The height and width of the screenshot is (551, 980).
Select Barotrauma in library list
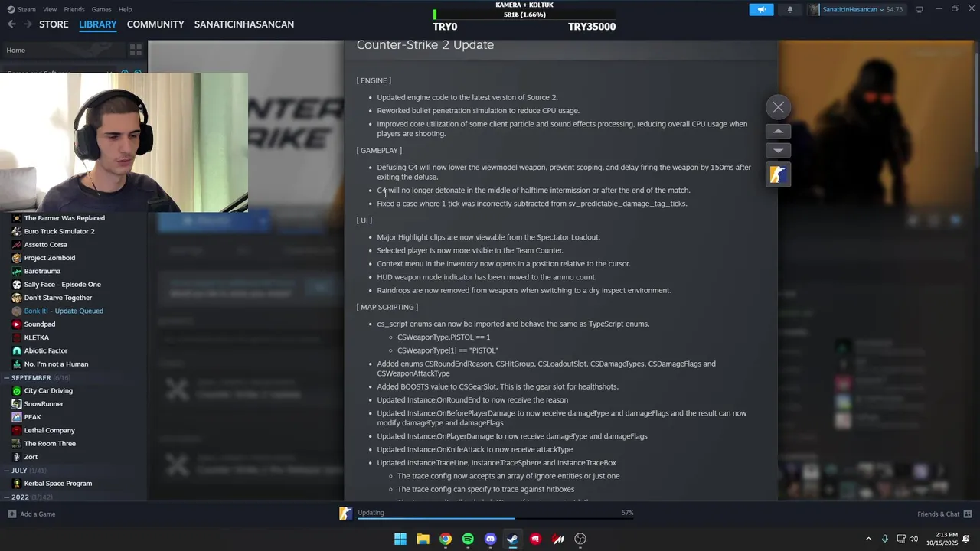(42, 271)
